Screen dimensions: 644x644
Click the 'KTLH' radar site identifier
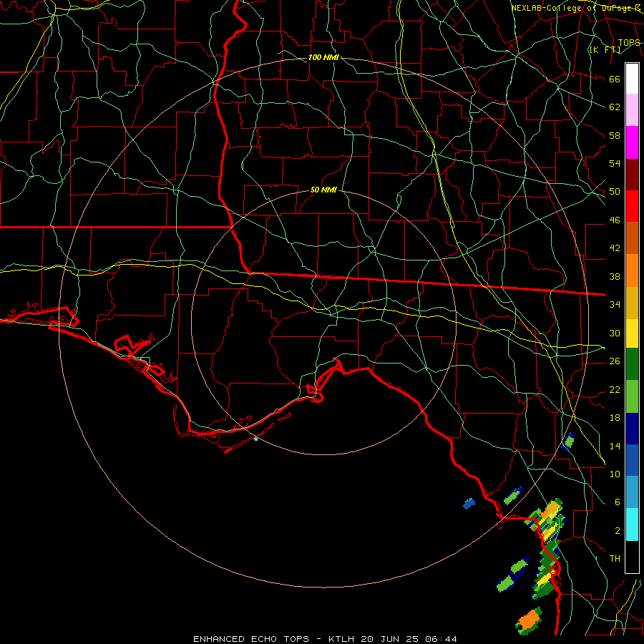point(343,639)
